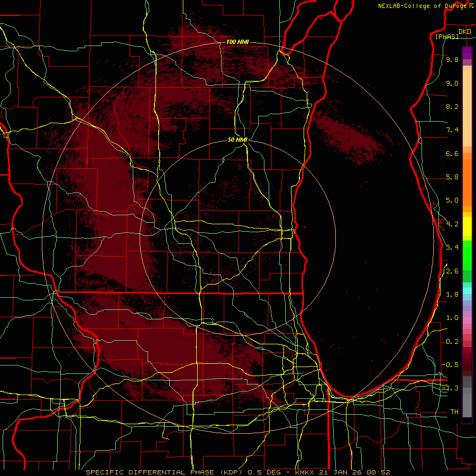Image resolution: width=476 pixels, height=476 pixels.
Task: Click the 00:52 timestamp
Action: click(x=378, y=472)
